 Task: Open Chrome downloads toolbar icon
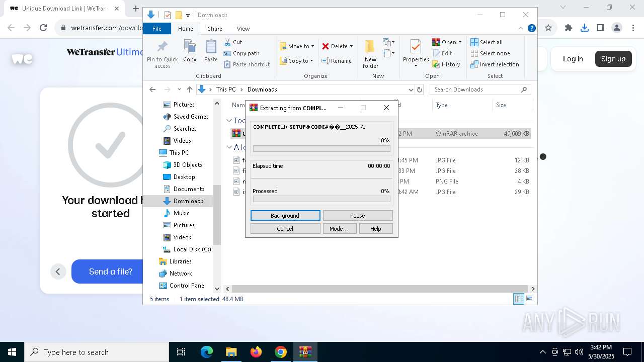(x=585, y=28)
